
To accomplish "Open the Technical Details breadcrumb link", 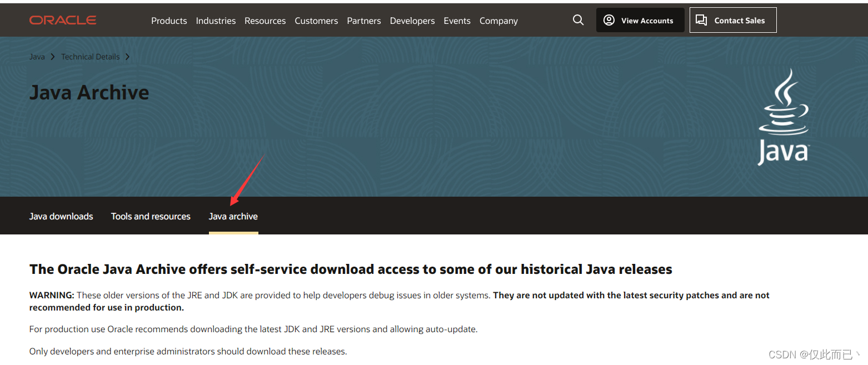I will pyautogui.click(x=90, y=56).
